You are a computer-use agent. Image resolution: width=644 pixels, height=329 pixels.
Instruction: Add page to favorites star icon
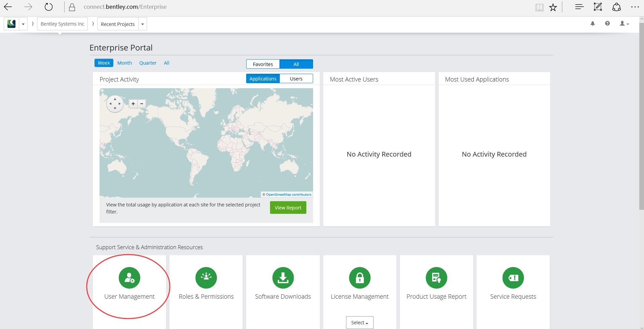click(553, 7)
